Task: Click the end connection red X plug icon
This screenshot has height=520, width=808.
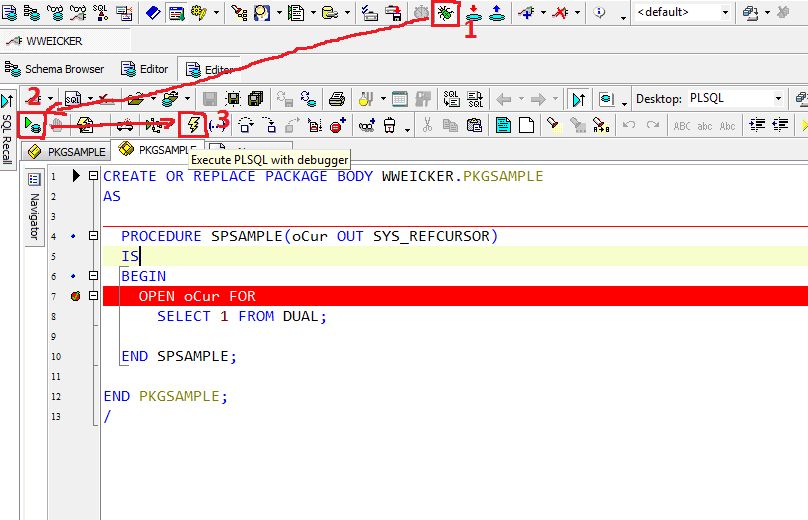Action: point(560,13)
